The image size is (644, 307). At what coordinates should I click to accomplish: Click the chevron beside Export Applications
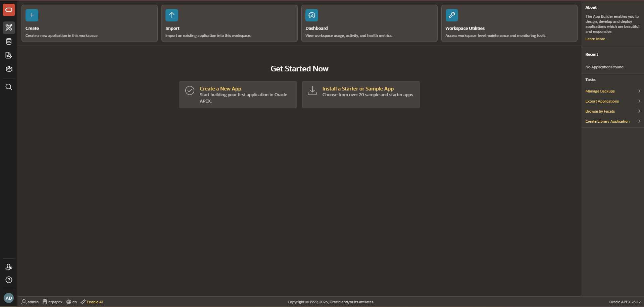pos(639,101)
